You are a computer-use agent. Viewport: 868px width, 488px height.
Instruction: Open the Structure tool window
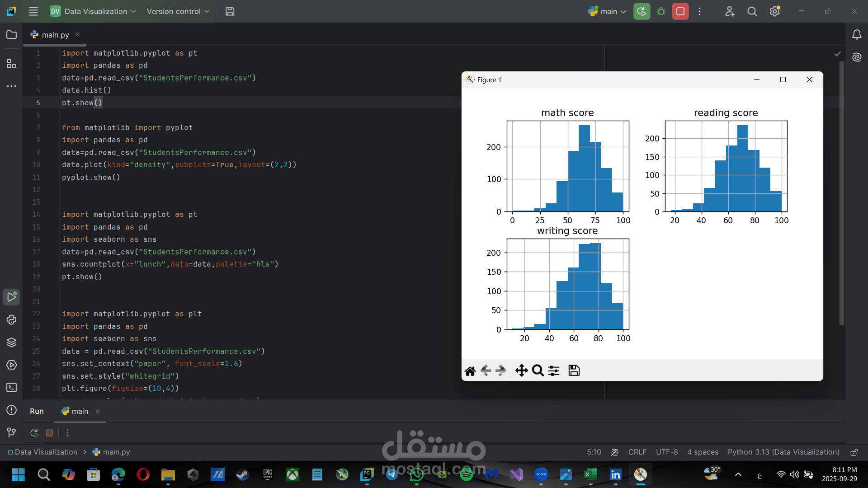[11, 64]
